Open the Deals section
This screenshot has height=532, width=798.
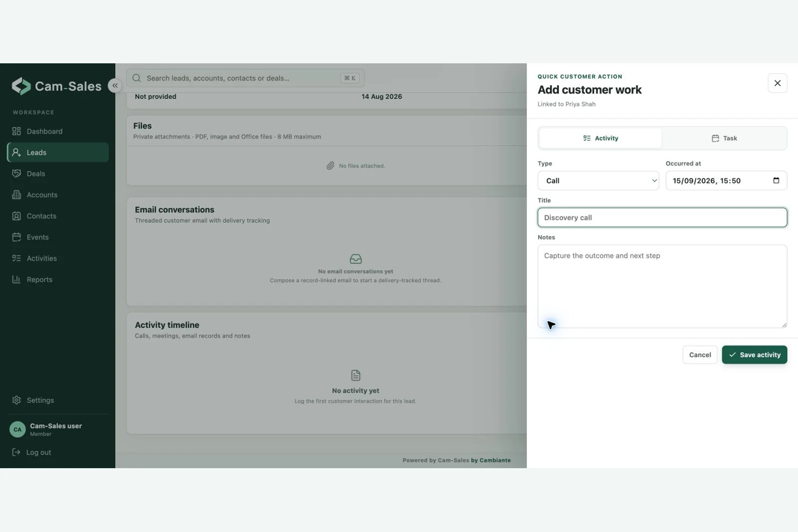tap(58, 174)
